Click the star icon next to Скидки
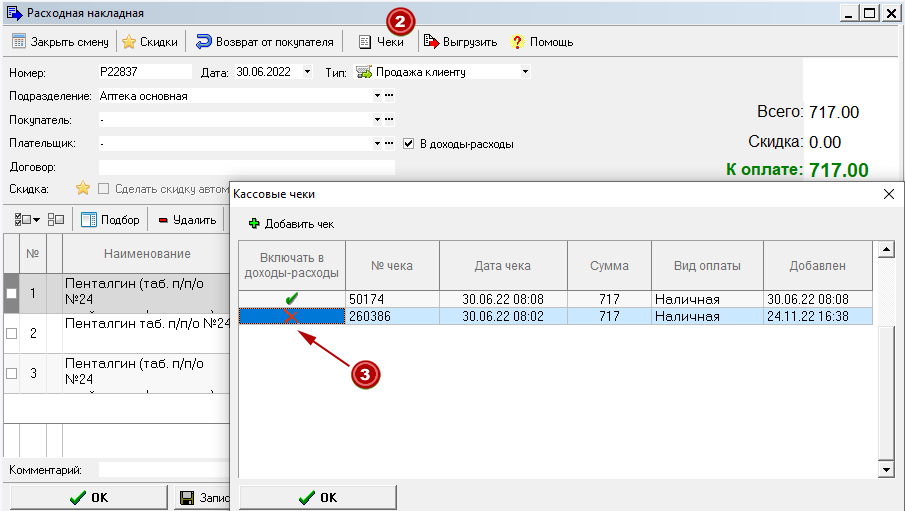The image size is (905, 511). (x=129, y=42)
